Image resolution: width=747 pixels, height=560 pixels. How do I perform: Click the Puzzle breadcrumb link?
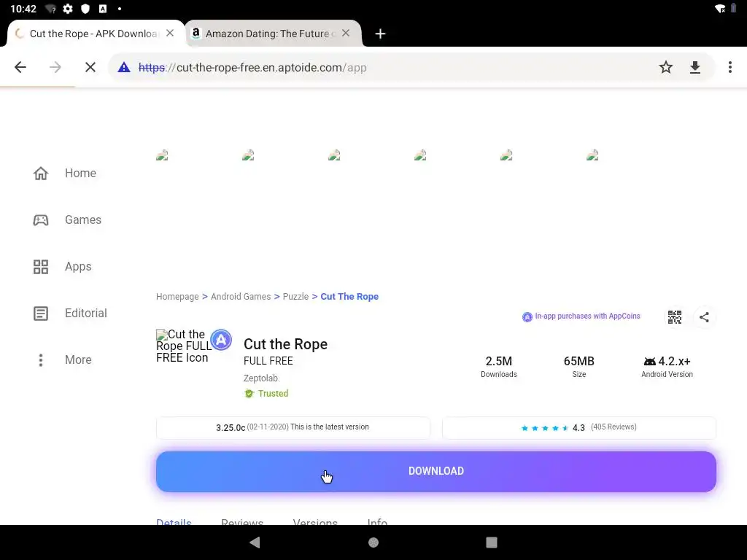(295, 296)
